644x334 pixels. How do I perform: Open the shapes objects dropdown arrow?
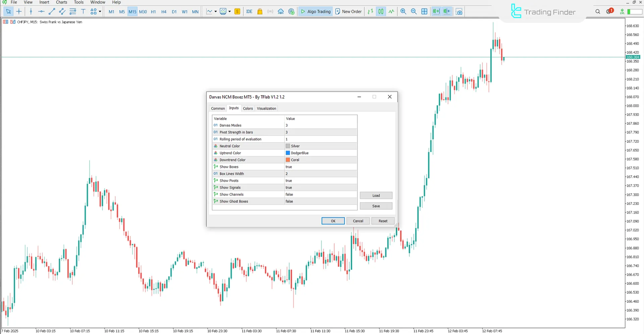point(100,11)
